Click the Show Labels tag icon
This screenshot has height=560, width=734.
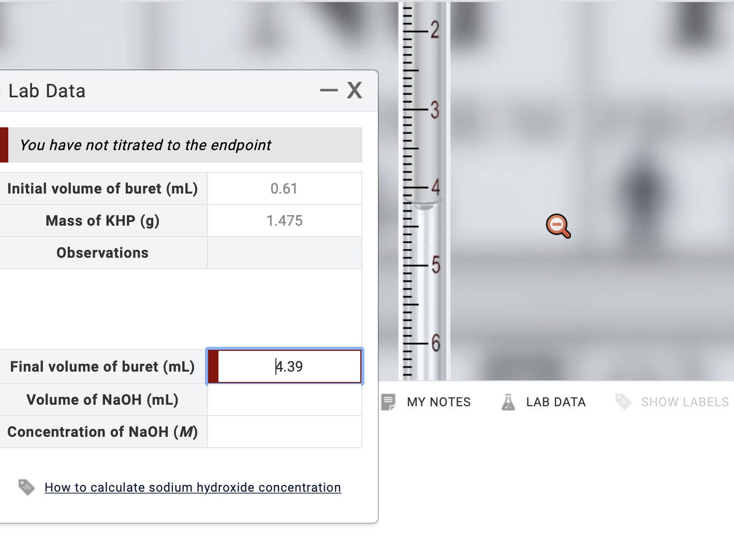[x=623, y=402]
